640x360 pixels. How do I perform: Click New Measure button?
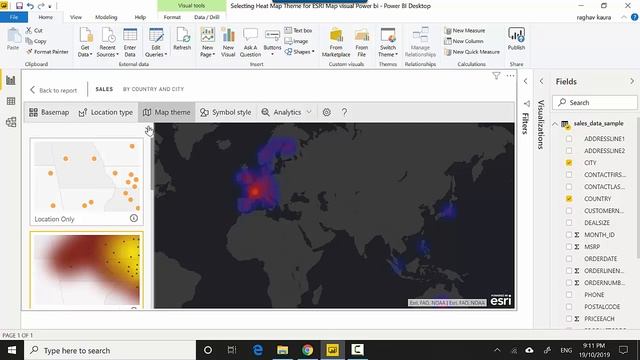tap(464, 31)
